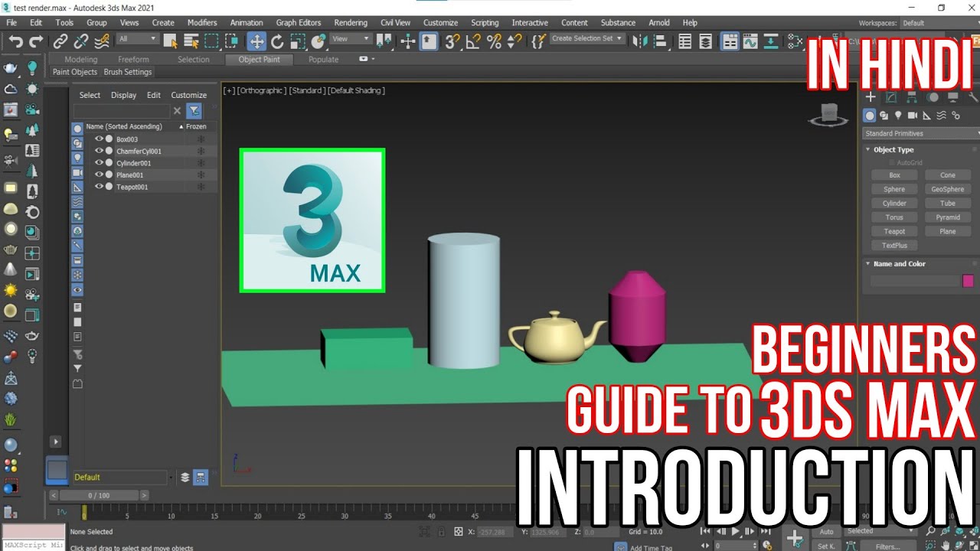Switch to the Freeform ribbon tab
The image size is (980, 551).
pyautogui.click(x=133, y=60)
